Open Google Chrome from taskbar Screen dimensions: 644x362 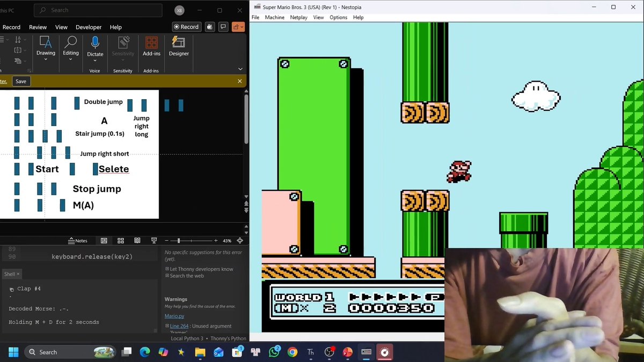(x=292, y=352)
